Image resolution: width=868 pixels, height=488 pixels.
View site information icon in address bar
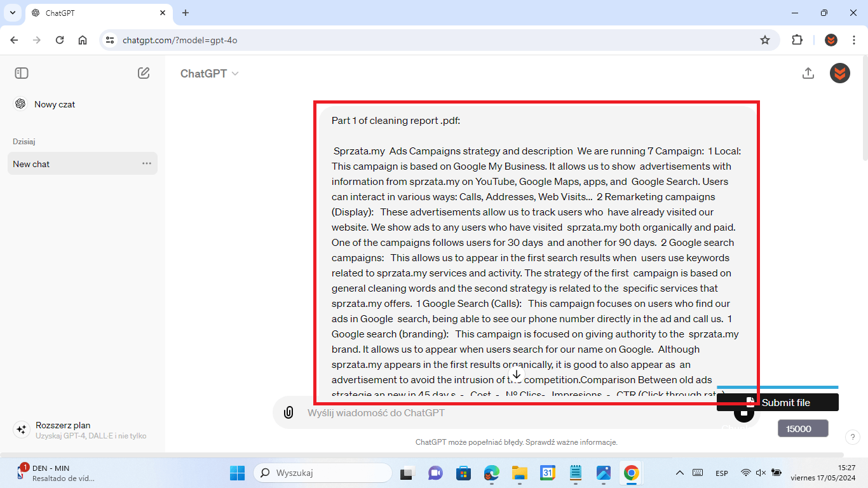tap(110, 40)
